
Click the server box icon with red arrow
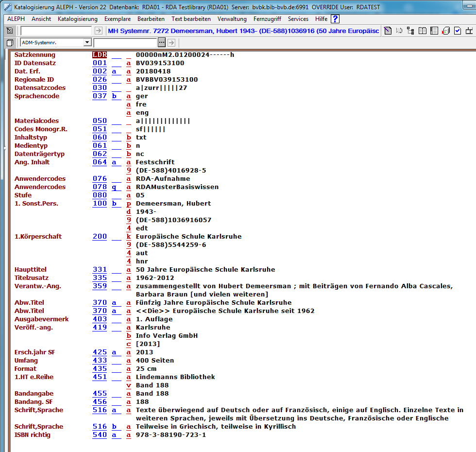point(446,31)
